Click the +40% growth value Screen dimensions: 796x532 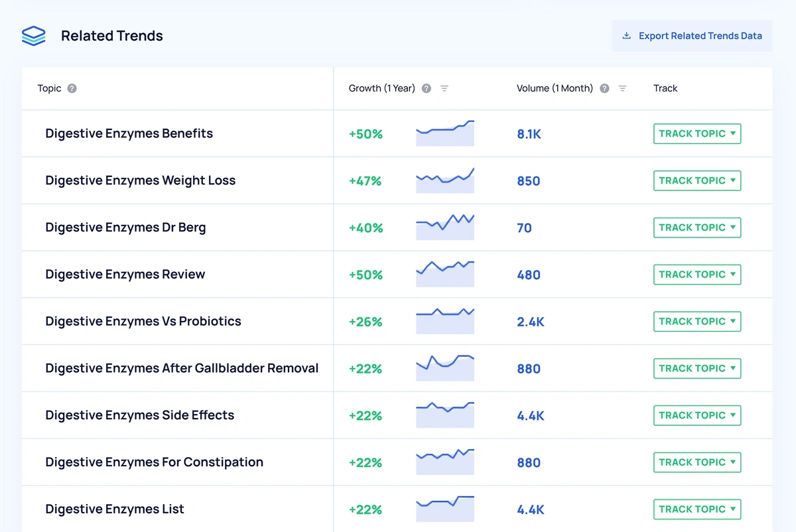click(x=366, y=228)
